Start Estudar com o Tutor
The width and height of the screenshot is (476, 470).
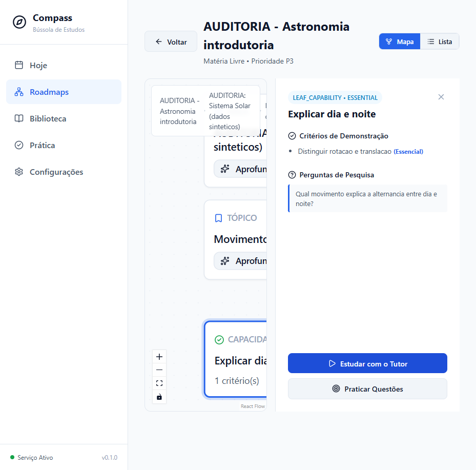pos(367,363)
